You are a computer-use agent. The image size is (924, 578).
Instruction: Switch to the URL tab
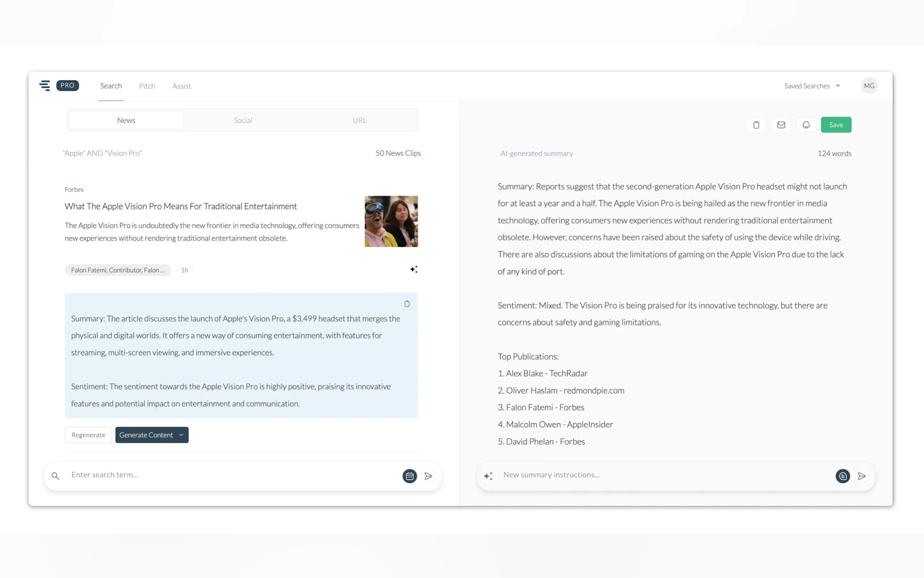(359, 120)
